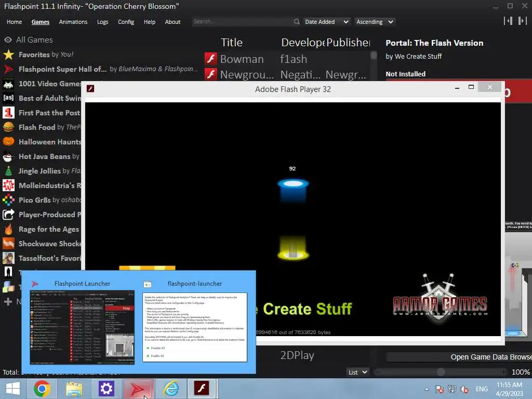Open the Favorites playlist star icon
Screen dimensions: 532x399
8,55
